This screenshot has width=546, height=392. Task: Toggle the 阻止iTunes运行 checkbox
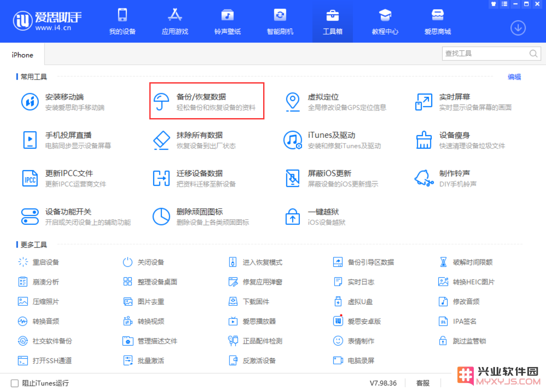click(15, 383)
